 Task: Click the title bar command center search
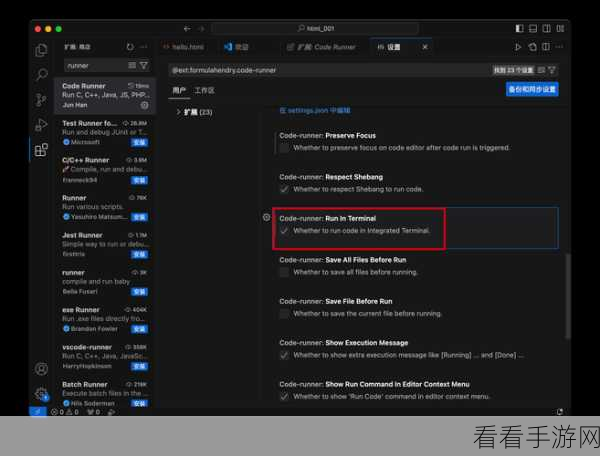315,28
